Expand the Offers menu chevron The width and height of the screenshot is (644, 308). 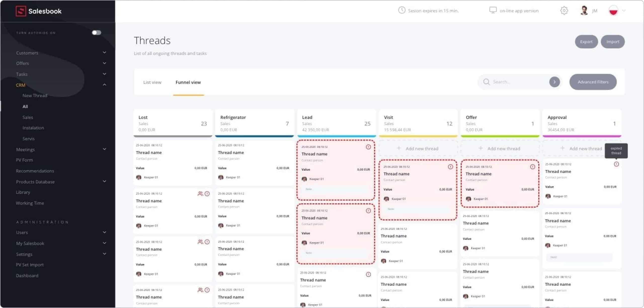coord(104,63)
